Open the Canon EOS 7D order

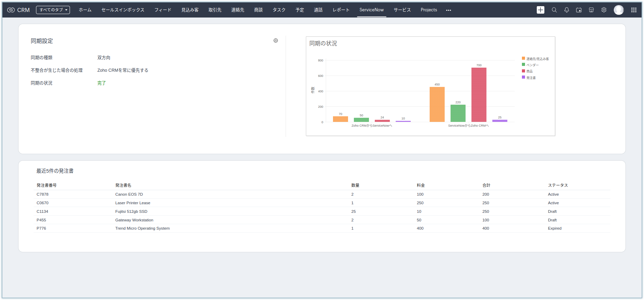coord(129,194)
